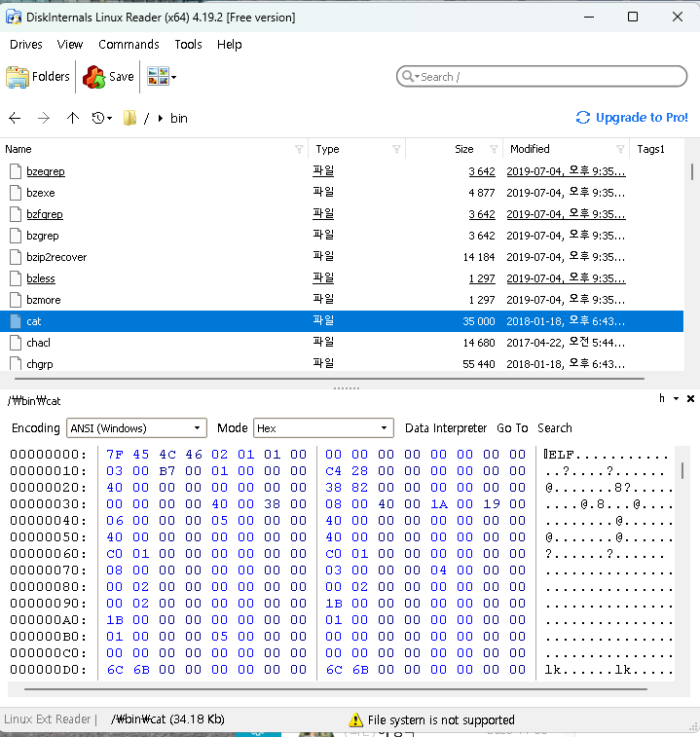Click the bzip2recover file name
Screen dimensions: 700x737
pyautogui.click(x=56, y=257)
